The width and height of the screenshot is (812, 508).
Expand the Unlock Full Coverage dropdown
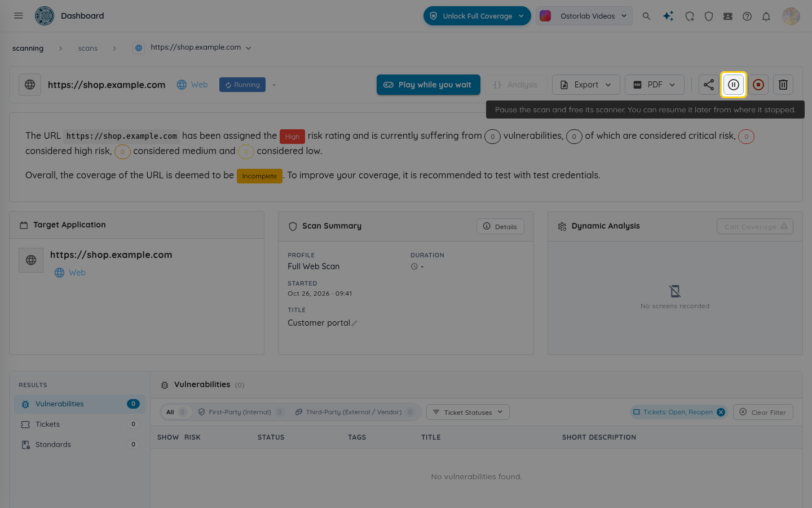click(477, 16)
